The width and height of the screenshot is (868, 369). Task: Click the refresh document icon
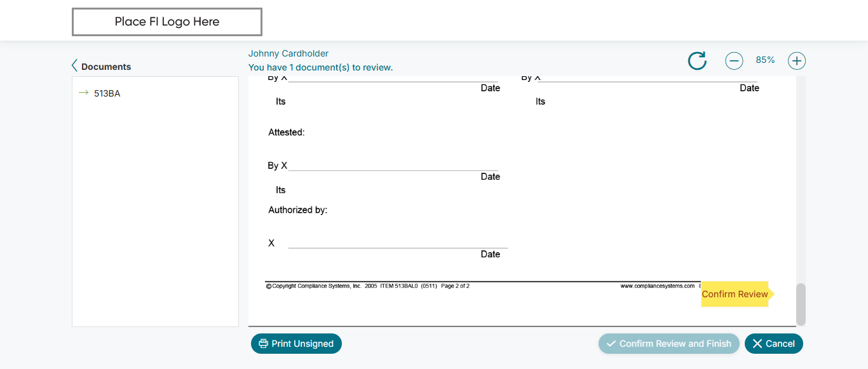(x=697, y=61)
